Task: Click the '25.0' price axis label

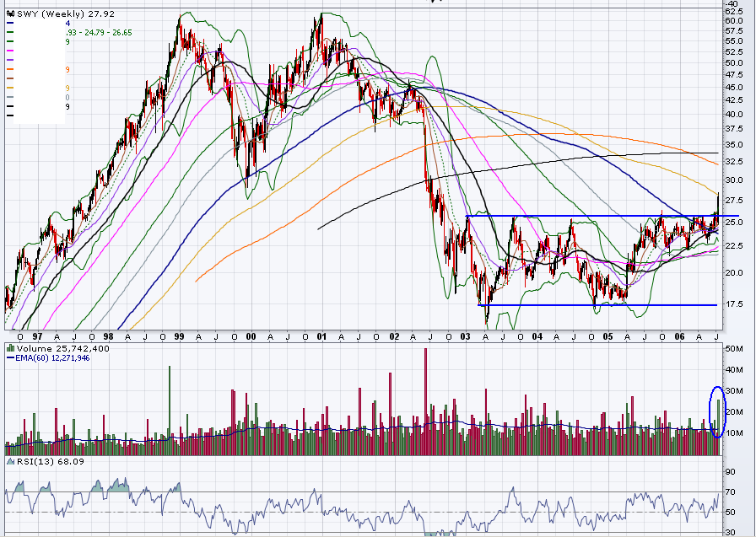Action: pos(733,222)
